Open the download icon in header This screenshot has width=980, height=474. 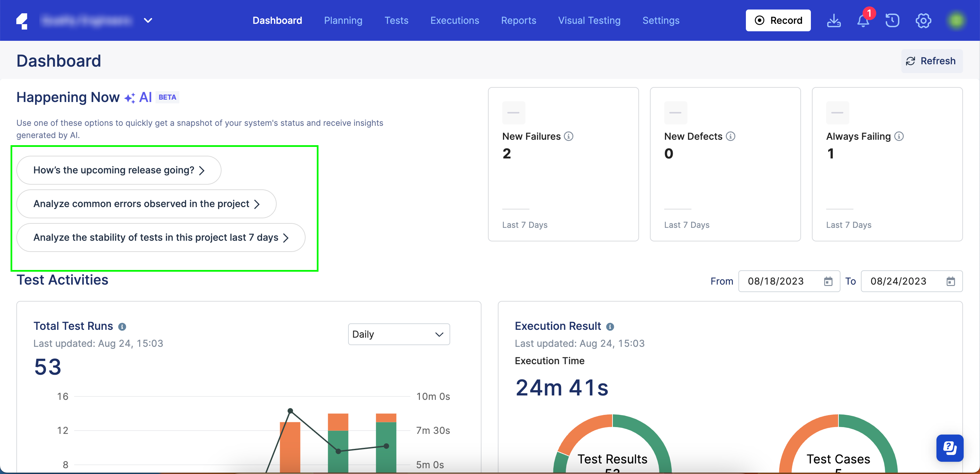click(834, 20)
